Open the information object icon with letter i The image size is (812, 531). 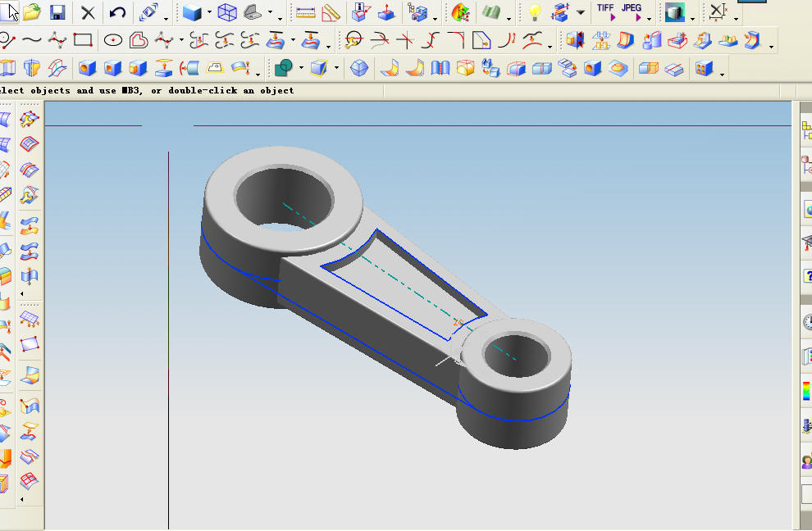click(360, 12)
